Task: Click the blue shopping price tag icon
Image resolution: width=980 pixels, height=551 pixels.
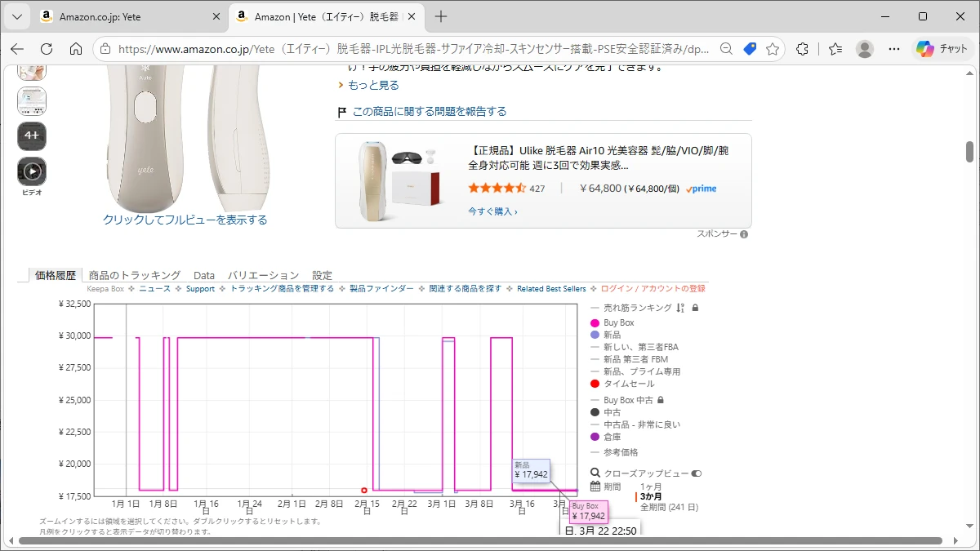Action: tap(750, 49)
